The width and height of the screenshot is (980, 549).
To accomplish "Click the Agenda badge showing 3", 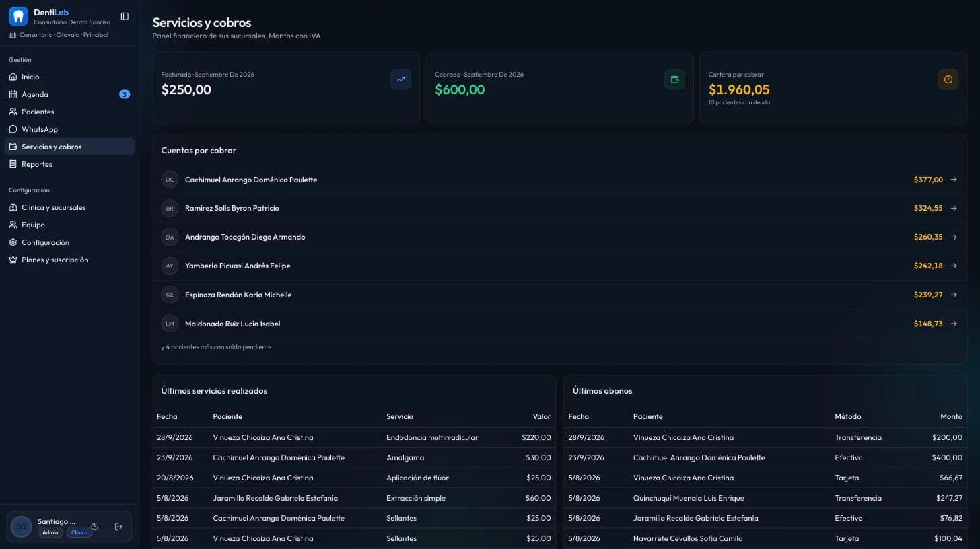I will (125, 94).
